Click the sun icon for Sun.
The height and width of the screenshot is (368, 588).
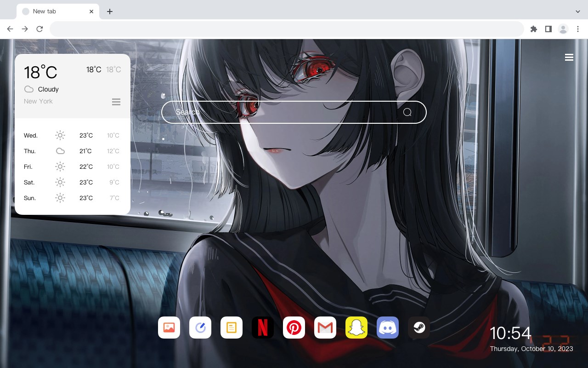[x=60, y=198]
